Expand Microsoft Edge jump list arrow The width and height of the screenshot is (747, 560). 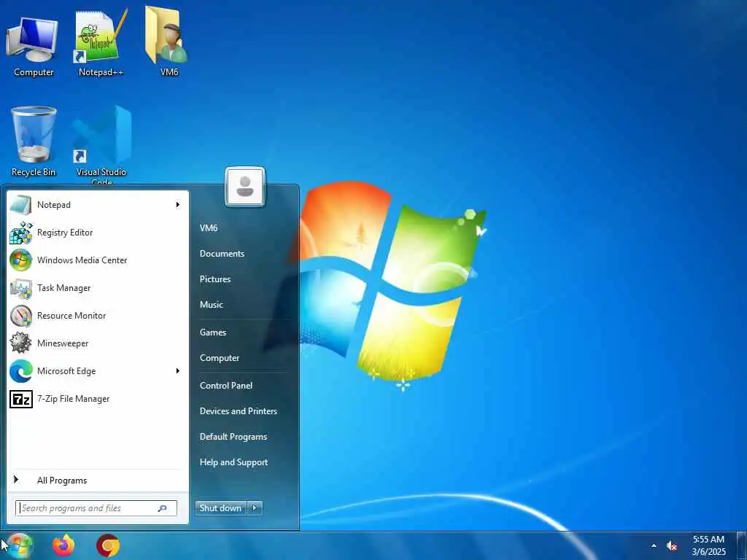click(x=178, y=371)
